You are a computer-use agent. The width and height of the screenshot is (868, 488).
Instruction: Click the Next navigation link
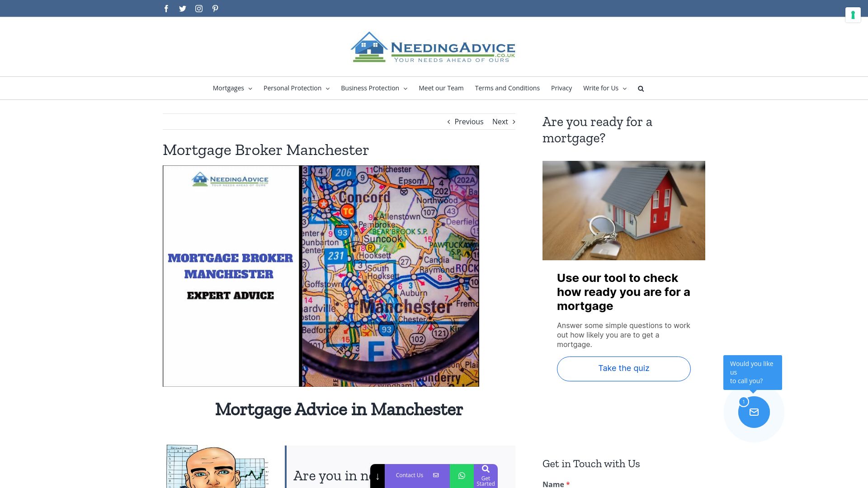click(500, 122)
